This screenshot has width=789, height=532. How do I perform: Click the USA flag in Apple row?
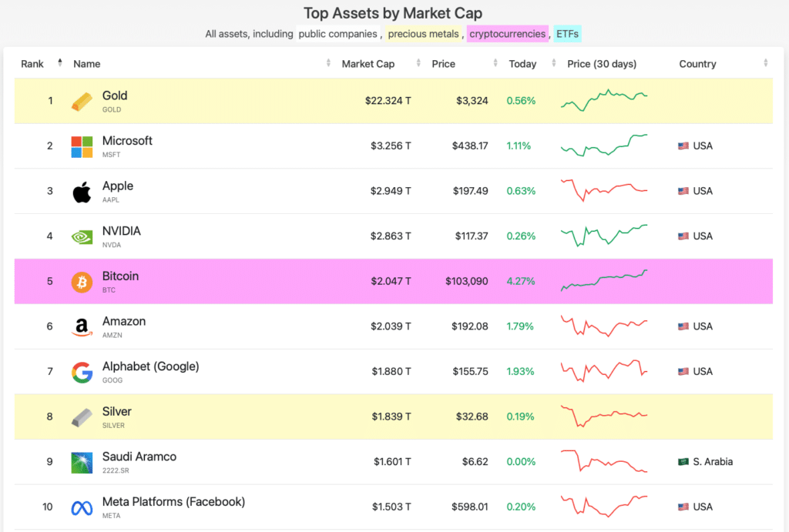coord(683,191)
